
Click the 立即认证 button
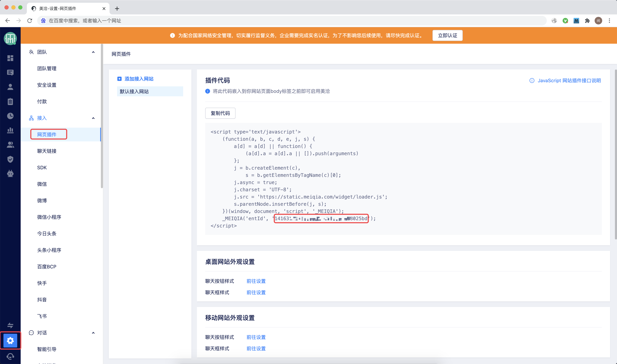447,36
